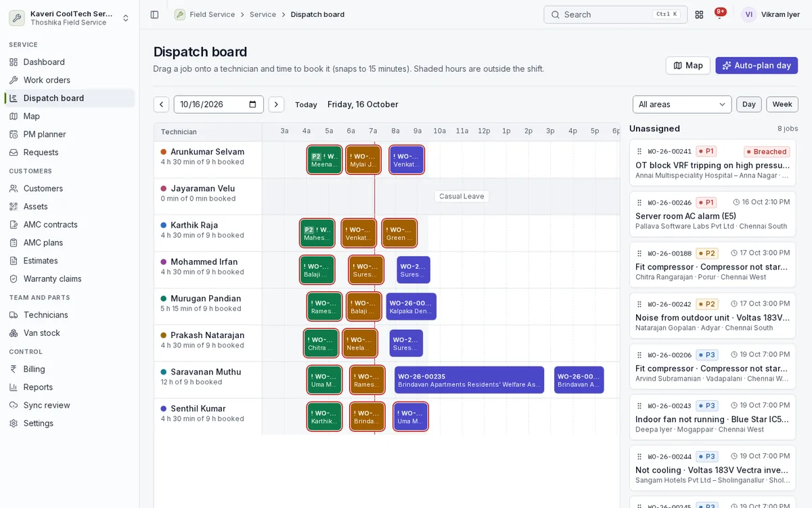This screenshot has width=812, height=508.
Task: Open the OT block VRF tripping card
Action: coord(713,163)
